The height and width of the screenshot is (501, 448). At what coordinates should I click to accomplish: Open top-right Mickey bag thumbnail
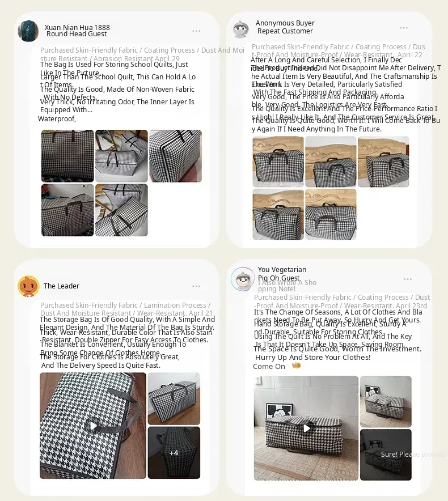point(386,402)
